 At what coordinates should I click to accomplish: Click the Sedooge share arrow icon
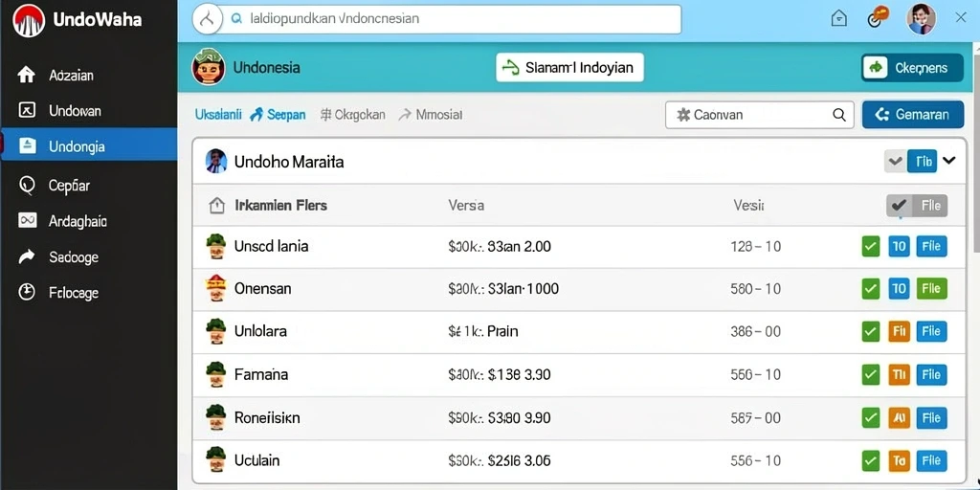coord(27,256)
